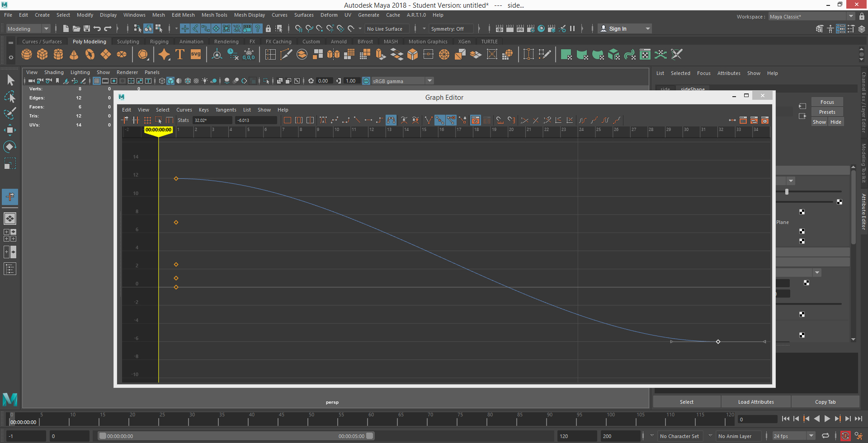
Task: Hide the Channel Box attributes
Action: pos(836,122)
